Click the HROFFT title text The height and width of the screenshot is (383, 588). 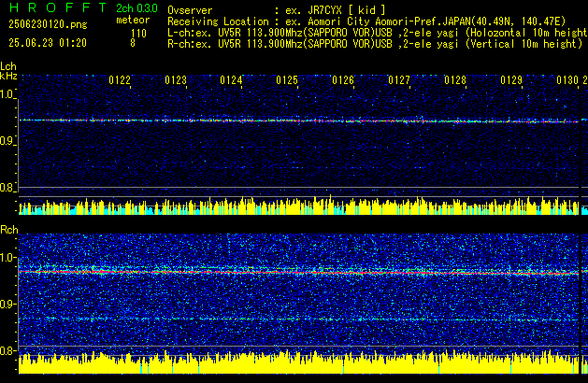(58, 7)
